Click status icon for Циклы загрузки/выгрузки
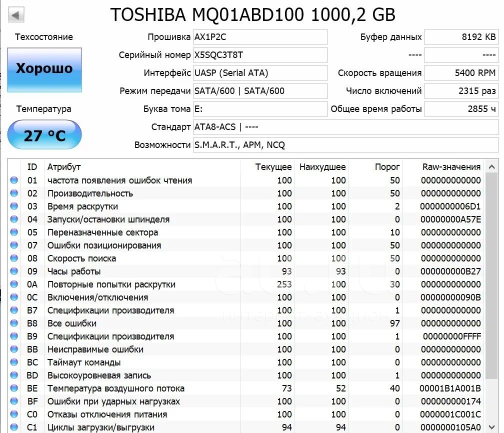504x433 pixels. click(x=14, y=427)
